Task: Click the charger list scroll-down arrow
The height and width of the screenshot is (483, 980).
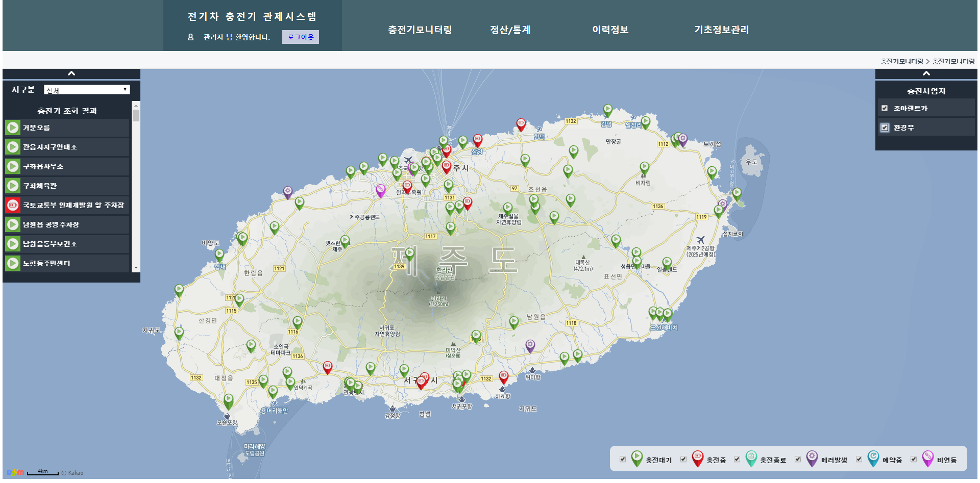Action: click(x=136, y=268)
